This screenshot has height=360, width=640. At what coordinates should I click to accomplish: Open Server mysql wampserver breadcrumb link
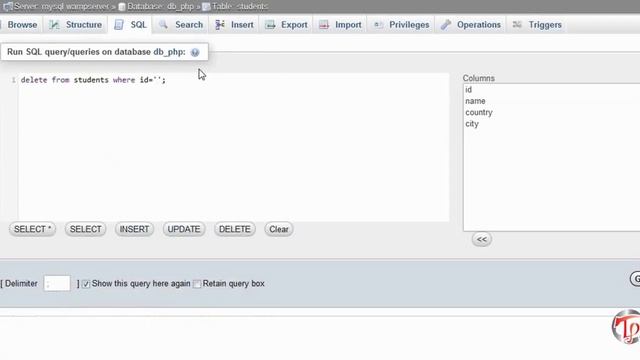click(x=61, y=7)
